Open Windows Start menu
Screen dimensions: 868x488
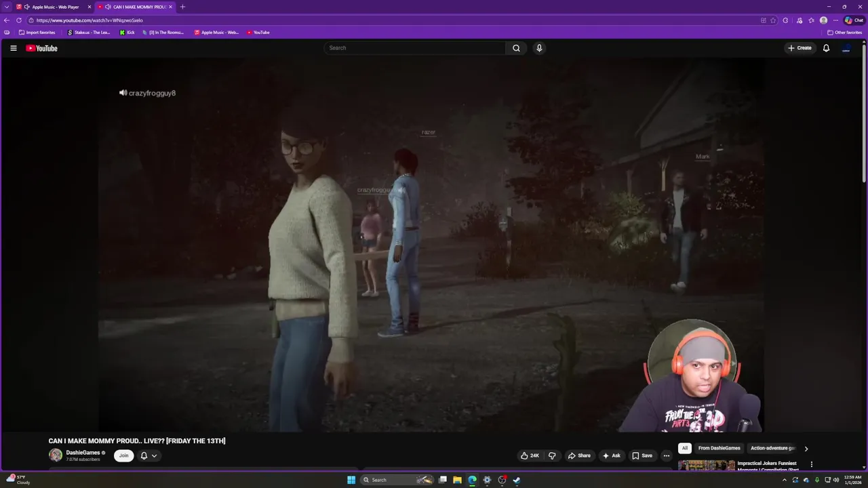pos(351,480)
